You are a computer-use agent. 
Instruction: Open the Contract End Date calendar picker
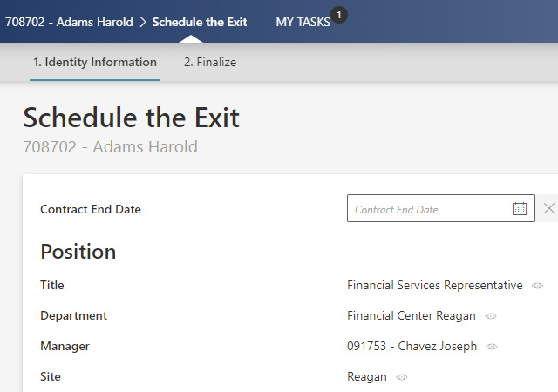coord(520,209)
